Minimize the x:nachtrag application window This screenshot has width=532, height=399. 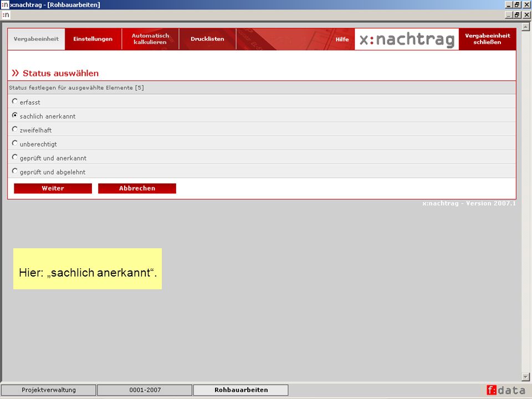pyautogui.click(x=509, y=5)
